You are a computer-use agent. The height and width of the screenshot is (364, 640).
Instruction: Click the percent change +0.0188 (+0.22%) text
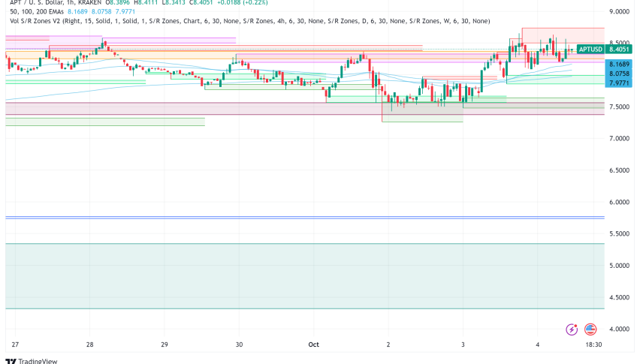pyautogui.click(x=242, y=2)
